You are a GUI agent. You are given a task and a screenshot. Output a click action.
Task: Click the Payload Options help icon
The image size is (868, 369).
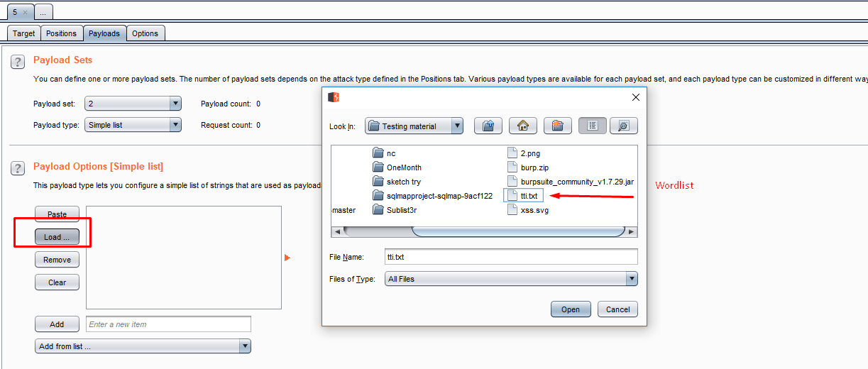tap(18, 168)
